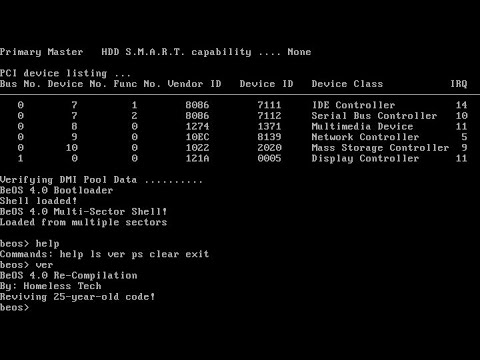The width and height of the screenshot is (480, 360).
Task: Click vendor ID "8086" in IDE Controller row
Action: (x=197, y=105)
